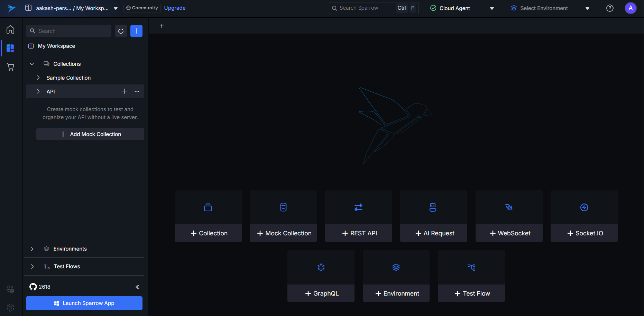Click the + REST API button
This screenshot has width=644, height=316.
point(359,233)
